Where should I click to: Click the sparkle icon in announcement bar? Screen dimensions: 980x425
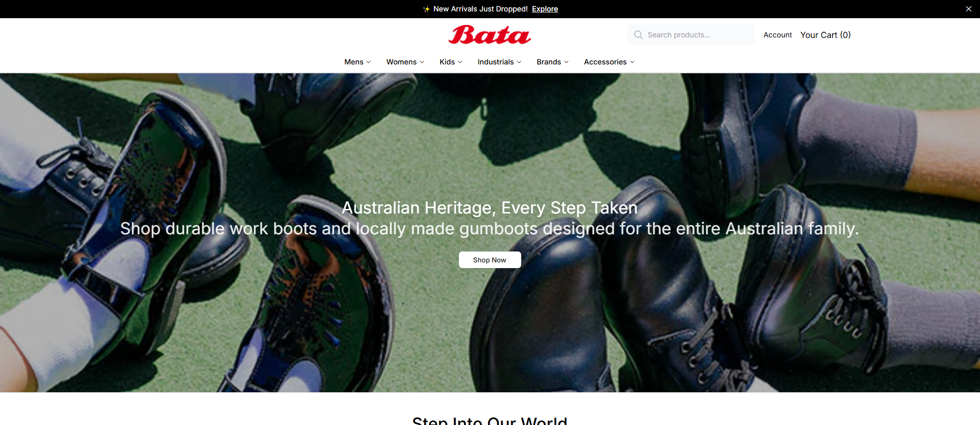click(426, 9)
